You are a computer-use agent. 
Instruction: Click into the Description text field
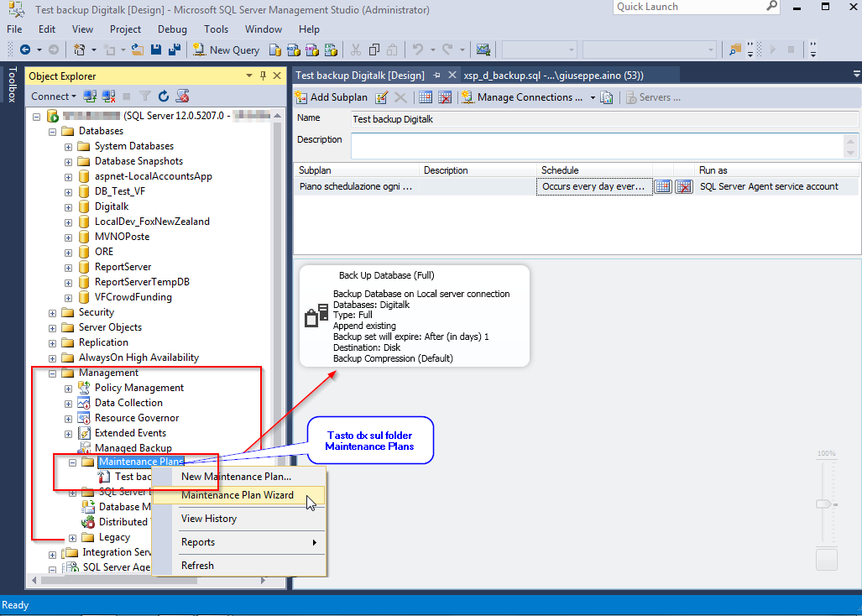click(596, 145)
